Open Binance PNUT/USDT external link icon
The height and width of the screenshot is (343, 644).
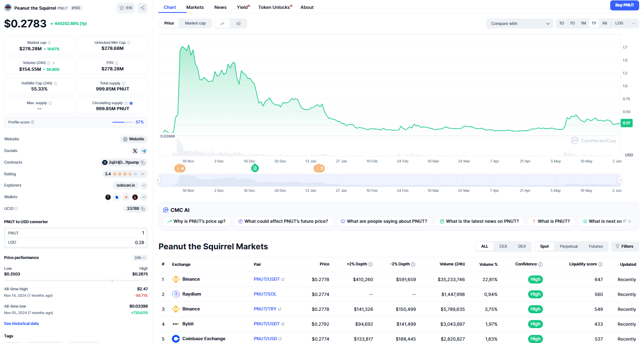click(283, 279)
